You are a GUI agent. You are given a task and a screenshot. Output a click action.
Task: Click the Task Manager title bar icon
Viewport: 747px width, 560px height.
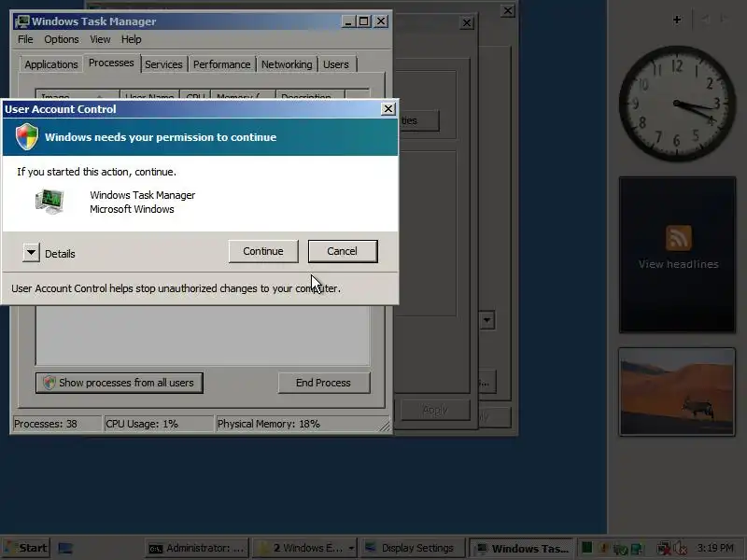(21, 21)
